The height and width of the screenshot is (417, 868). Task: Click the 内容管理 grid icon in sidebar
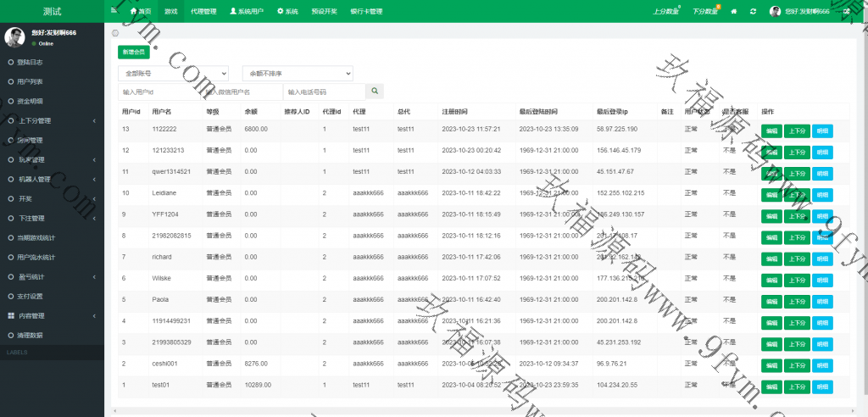pyautogui.click(x=10, y=315)
